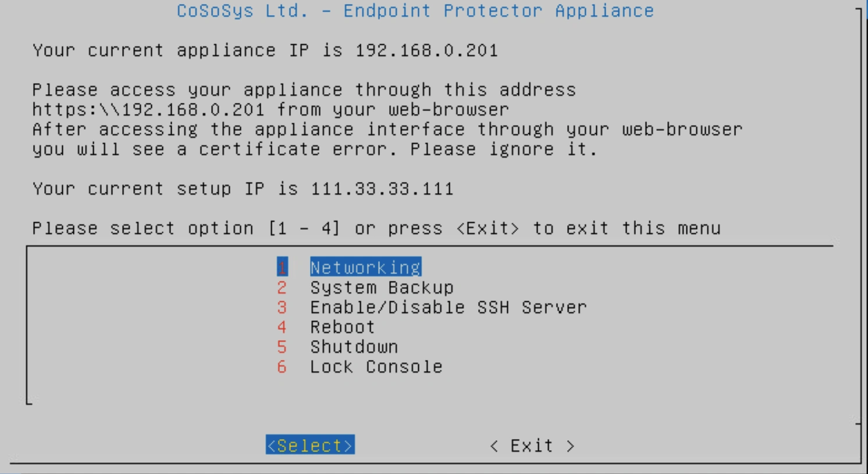
Task: Click the red number 4 hotkey
Action: [x=282, y=327]
